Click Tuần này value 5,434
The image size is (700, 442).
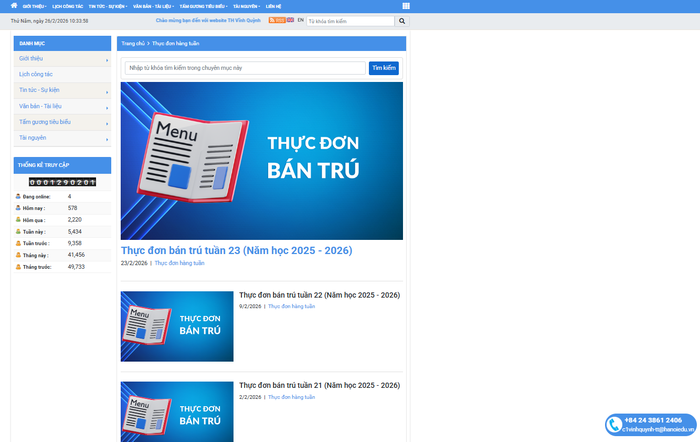point(75,232)
